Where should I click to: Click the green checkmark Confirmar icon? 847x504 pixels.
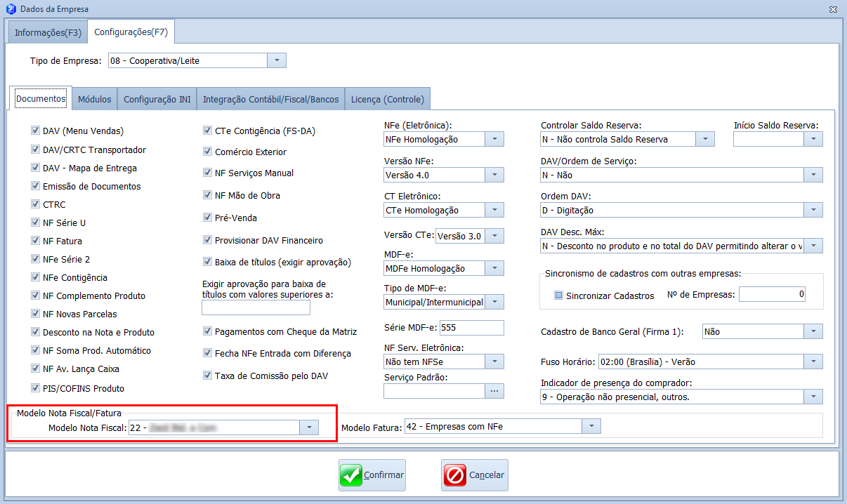351,475
